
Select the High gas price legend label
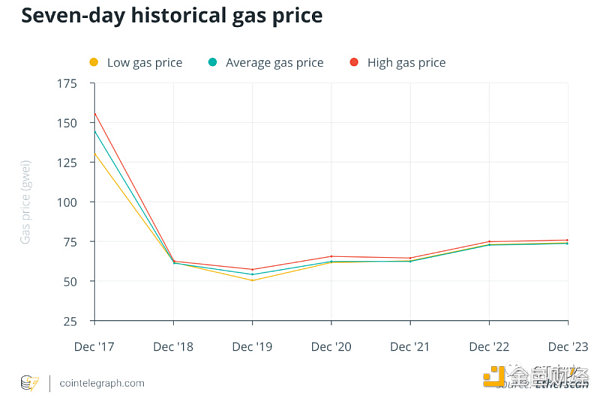click(406, 63)
